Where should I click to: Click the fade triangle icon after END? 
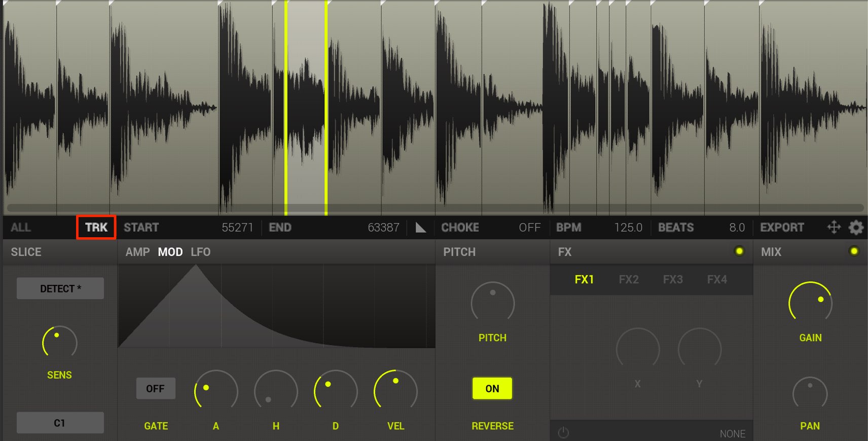tap(421, 227)
